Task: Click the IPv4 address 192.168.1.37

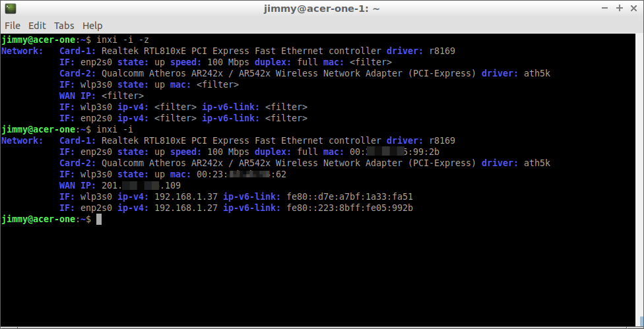Action: tap(186, 197)
